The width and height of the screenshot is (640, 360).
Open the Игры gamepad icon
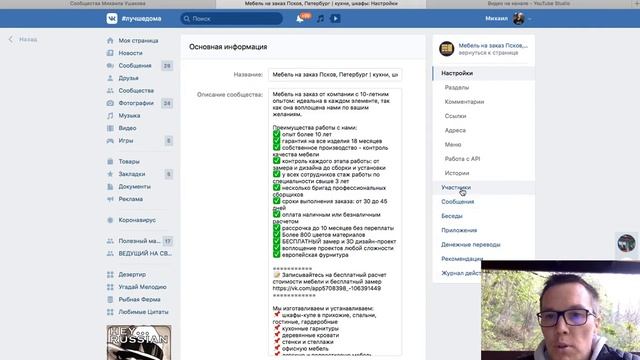pyautogui.click(x=110, y=140)
